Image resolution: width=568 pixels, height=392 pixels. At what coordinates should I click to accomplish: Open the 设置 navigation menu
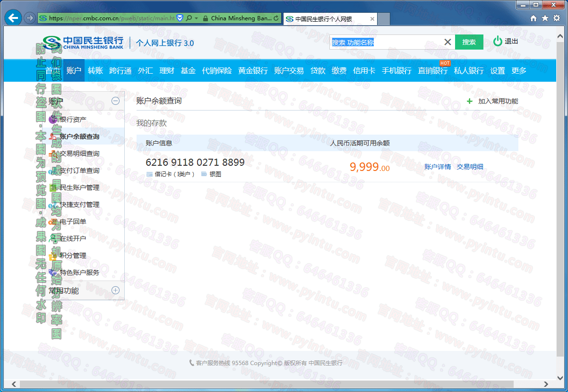pos(498,70)
